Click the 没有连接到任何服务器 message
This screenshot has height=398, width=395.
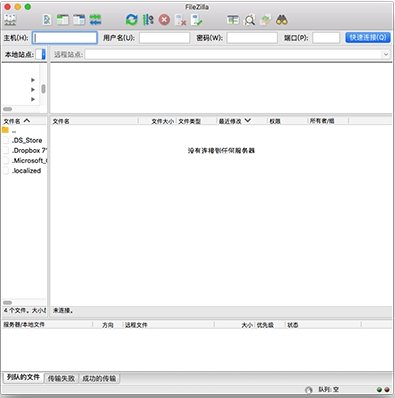pos(221,151)
